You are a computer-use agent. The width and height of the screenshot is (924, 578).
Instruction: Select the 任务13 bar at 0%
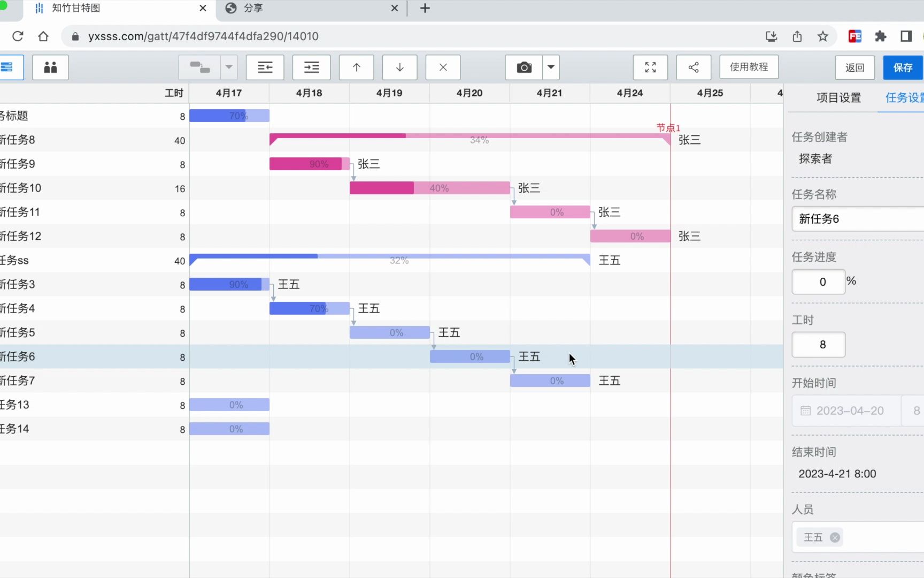(229, 405)
